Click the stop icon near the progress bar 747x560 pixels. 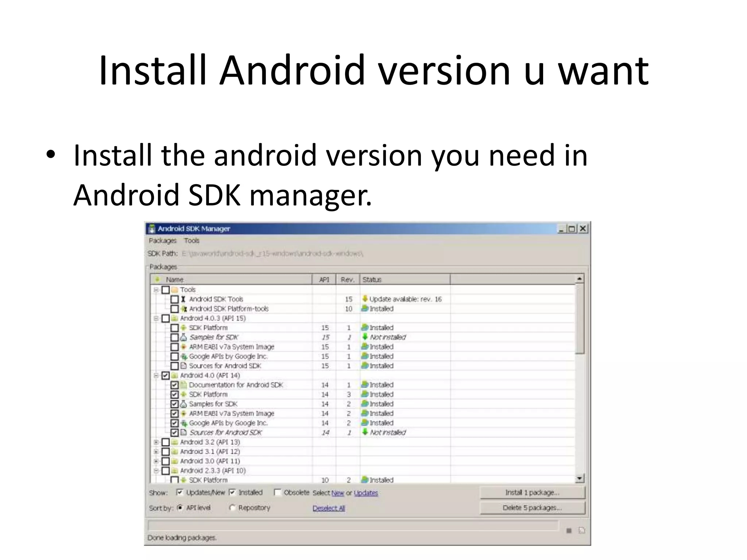(569, 530)
